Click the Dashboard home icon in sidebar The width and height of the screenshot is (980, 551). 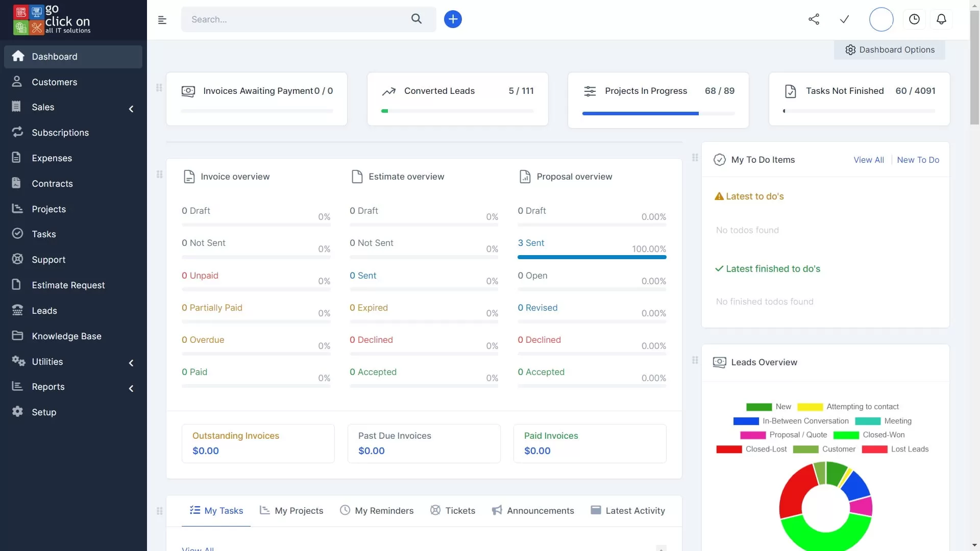(18, 56)
